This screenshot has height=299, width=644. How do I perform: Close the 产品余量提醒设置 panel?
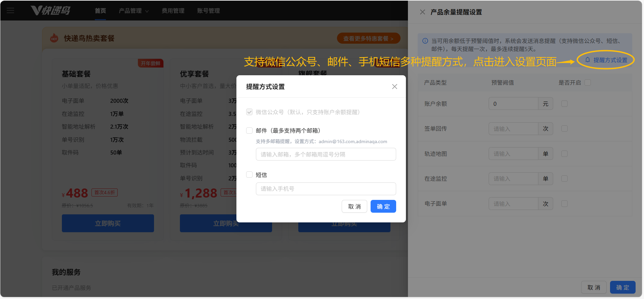(x=422, y=12)
